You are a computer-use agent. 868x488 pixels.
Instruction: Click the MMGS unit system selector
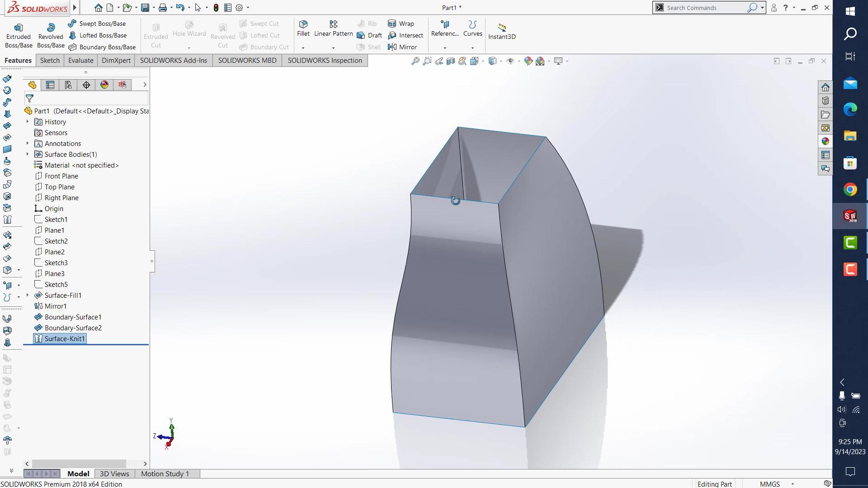[x=770, y=483]
